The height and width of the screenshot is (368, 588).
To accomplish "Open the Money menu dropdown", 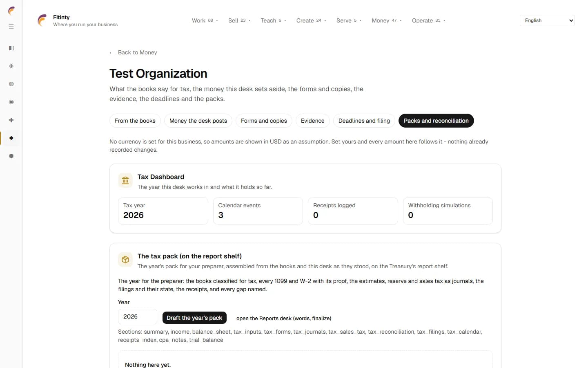I will (x=387, y=20).
